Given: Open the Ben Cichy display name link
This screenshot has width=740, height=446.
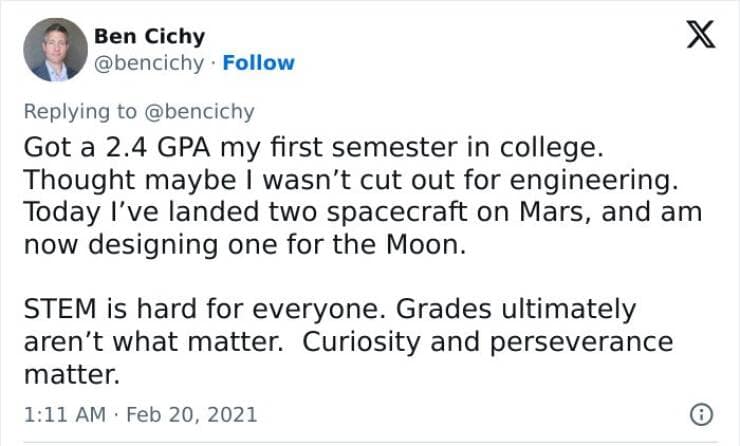Looking at the screenshot, I should tap(149, 37).
